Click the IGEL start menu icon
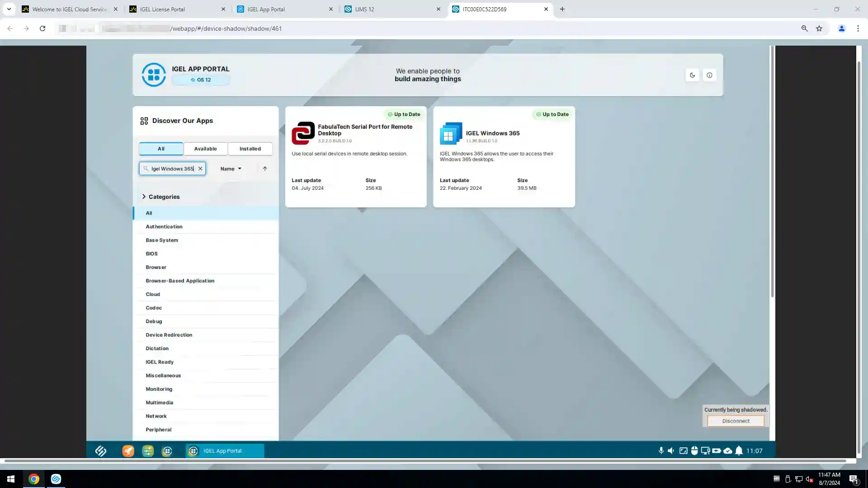Screen dimensions: 868x488 pos(101,451)
